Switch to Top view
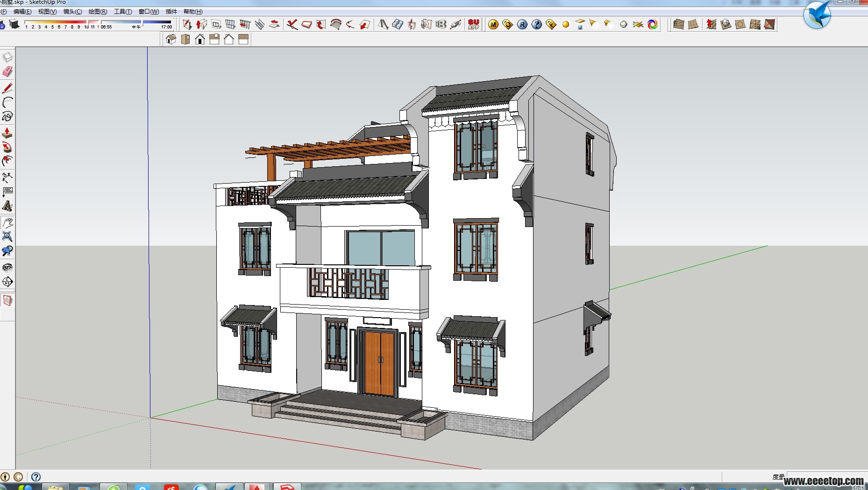Viewport: 868px width, 490px height. pyautogui.click(x=185, y=39)
